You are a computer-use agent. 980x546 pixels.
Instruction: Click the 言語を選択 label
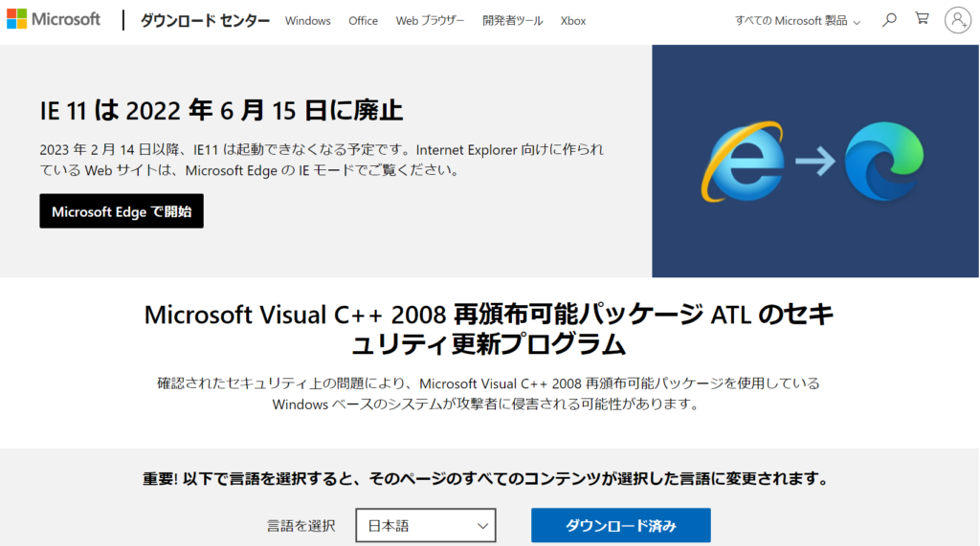(301, 526)
